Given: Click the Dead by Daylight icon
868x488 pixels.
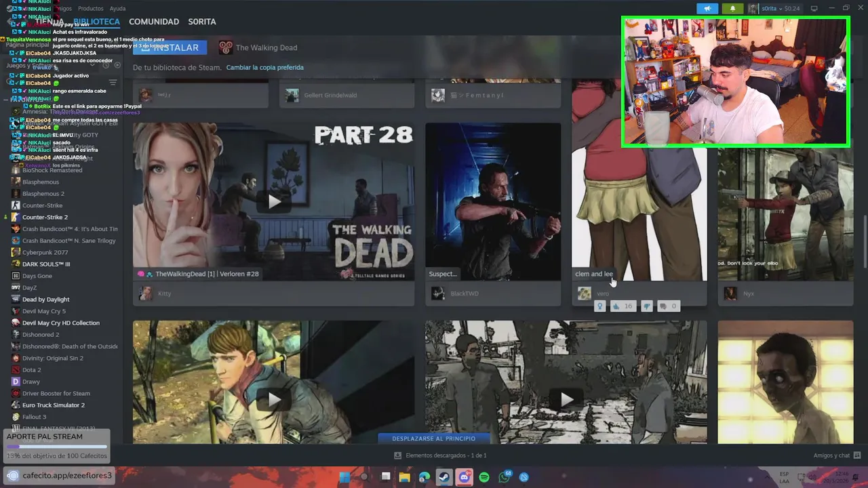Looking at the screenshot, I should click(x=16, y=300).
